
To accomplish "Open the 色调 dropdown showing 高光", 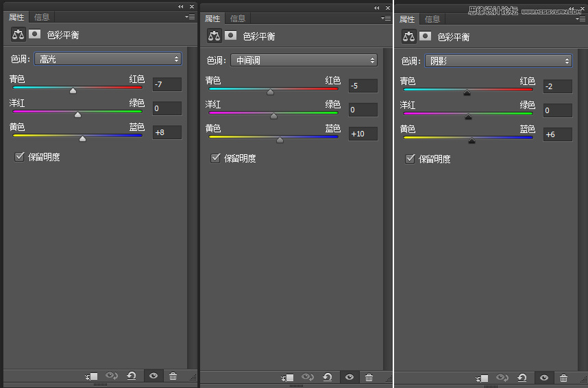I will pyautogui.click(x=108, y=60).
